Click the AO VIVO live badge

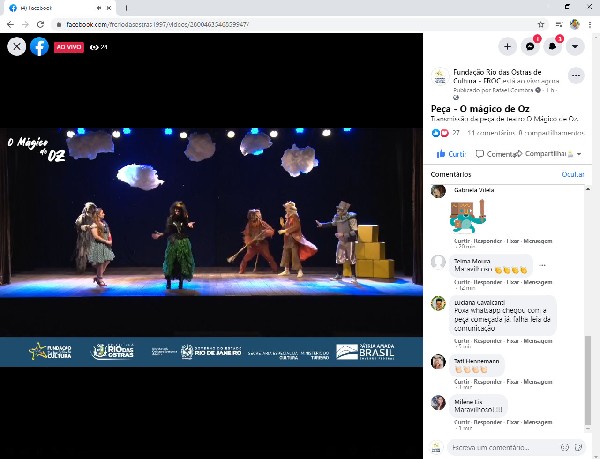click(x=69, y=47)
